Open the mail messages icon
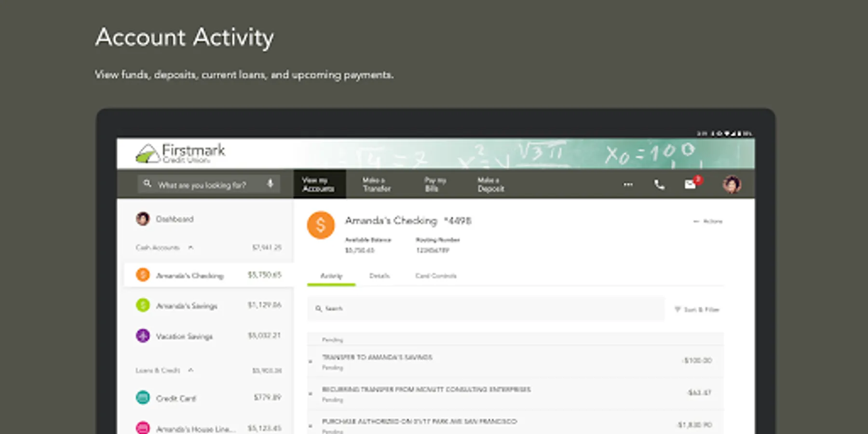 [x=691, y=184]
